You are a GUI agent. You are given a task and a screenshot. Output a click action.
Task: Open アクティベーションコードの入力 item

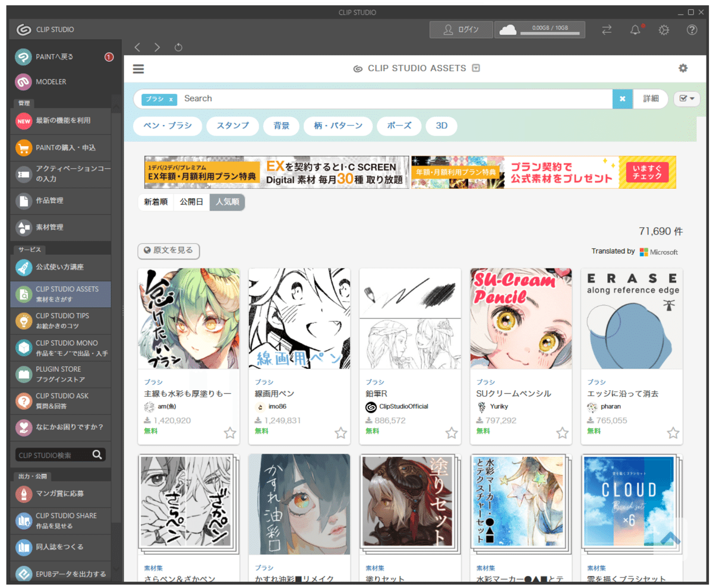[61, 174]
